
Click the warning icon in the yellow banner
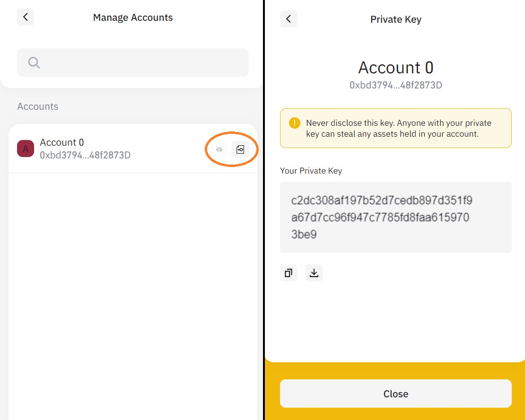[294, 122]
